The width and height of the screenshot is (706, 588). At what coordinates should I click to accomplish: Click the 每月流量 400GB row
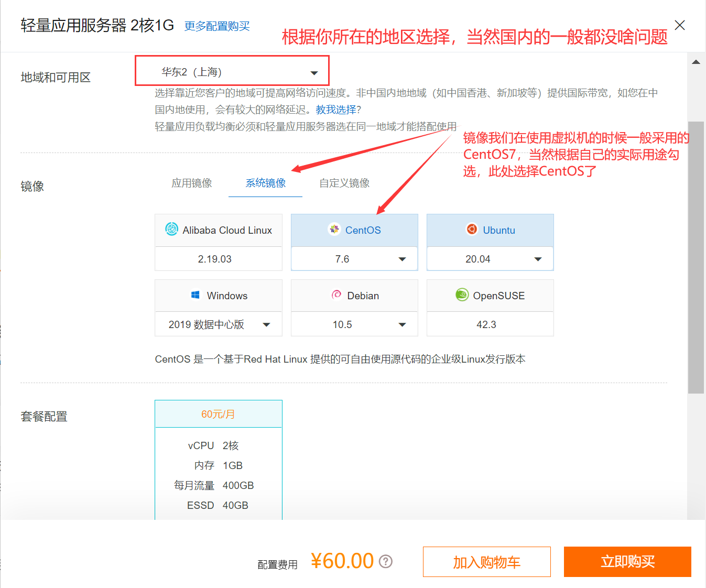[214, 485]
